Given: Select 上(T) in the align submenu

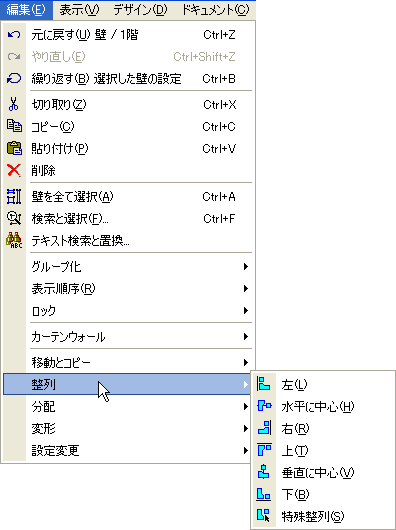Looking at the screenshot, I should [323, 450].
